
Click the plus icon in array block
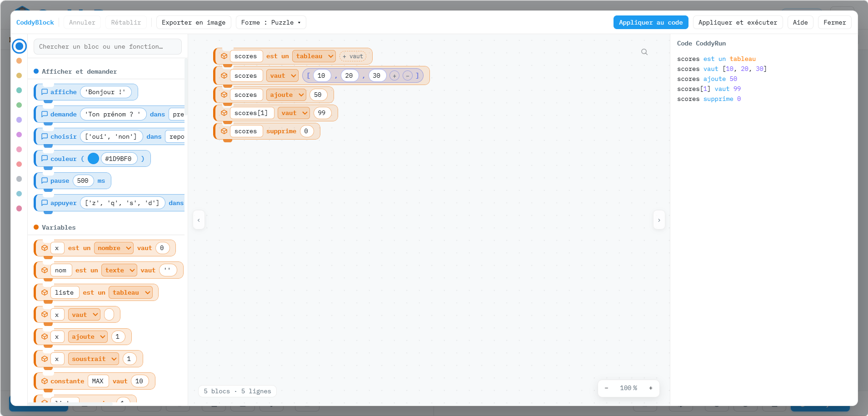(x=394, y=76)
